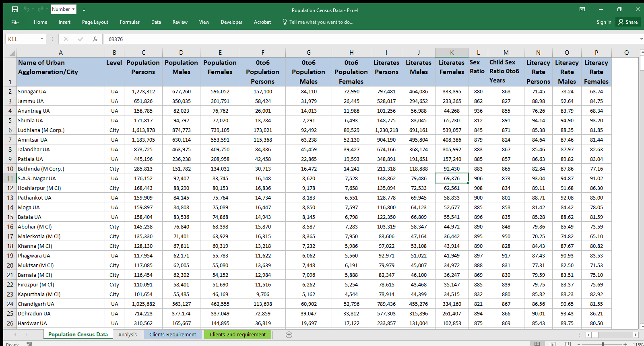
Task: Click the Select All corner triangle
Action: coord(12,53)
